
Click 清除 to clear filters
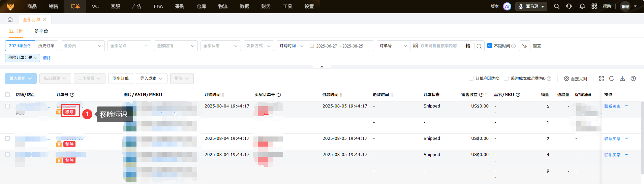(47, 58)
